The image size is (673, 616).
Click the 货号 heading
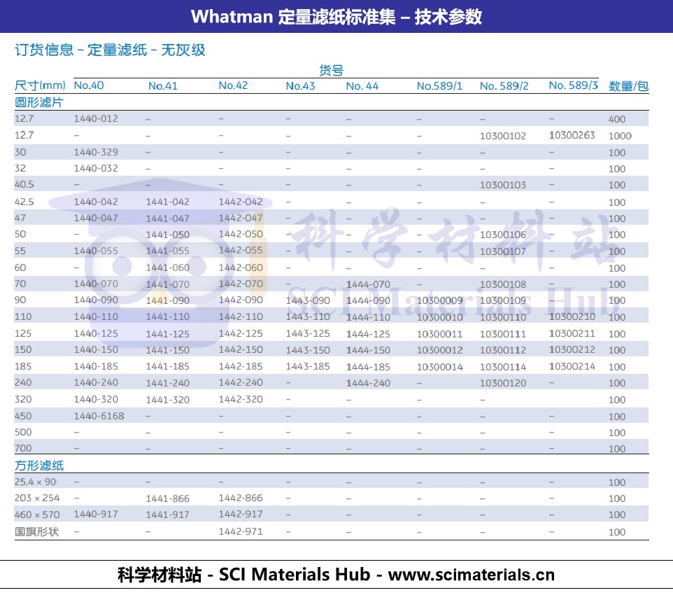click(331, 71)
